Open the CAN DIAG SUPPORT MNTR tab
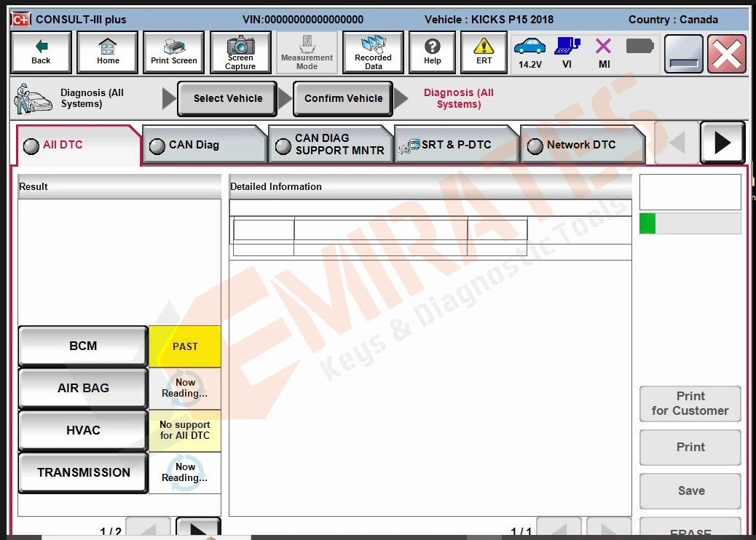Screen dimensions: 756x540 330,144
